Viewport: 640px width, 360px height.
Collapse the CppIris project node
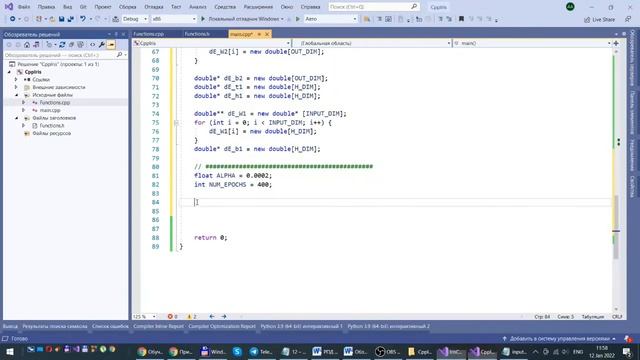tap(9, 72)
